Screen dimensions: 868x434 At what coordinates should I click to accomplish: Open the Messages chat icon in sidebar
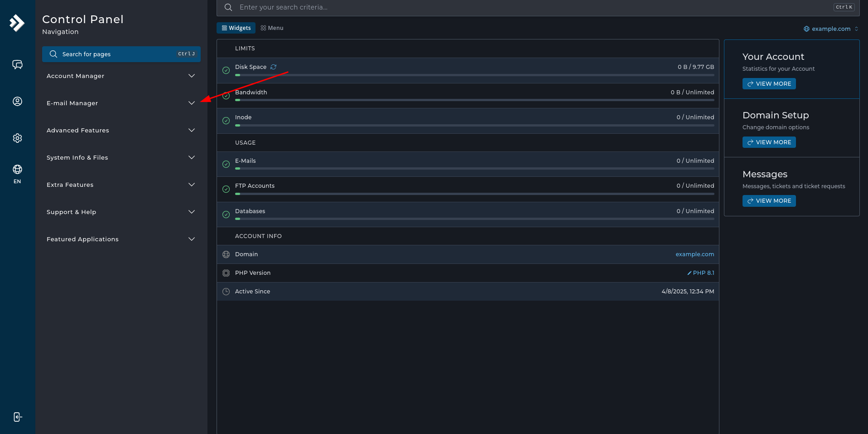(17, 64)
